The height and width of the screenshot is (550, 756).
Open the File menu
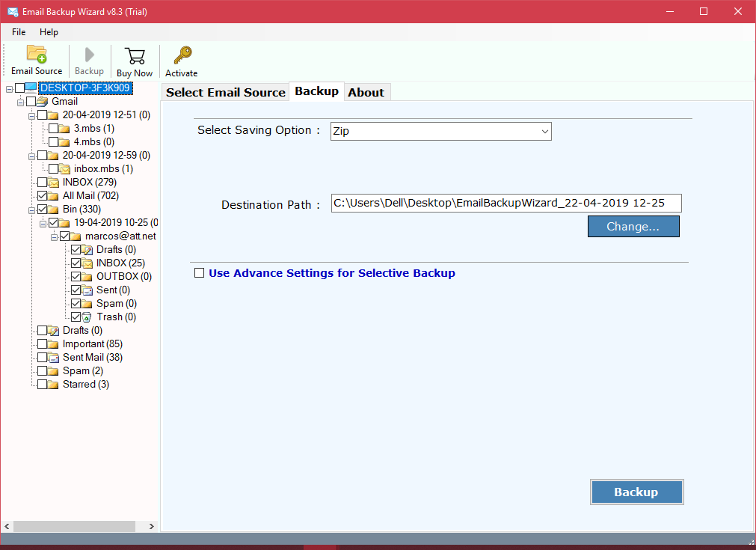pyautogui.click(x=19, y=32)
